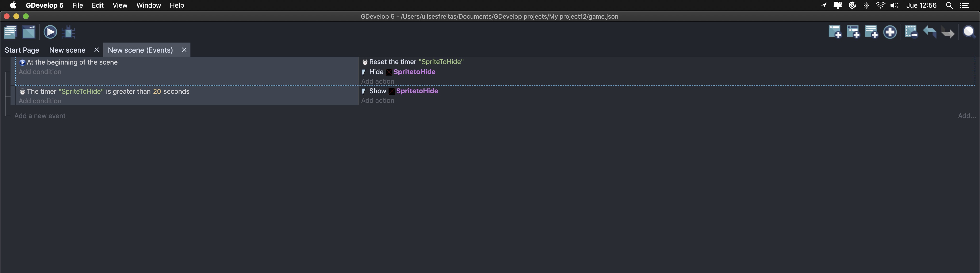The height and width of the screenshot is (273, 980).
Task: Click Add condition under the timer condition
Action: 40,101
